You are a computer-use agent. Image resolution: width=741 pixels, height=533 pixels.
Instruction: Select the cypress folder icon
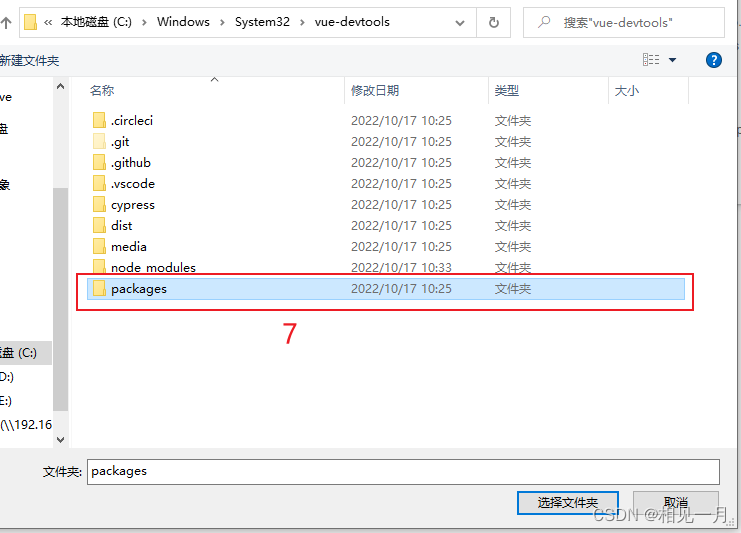(x=99, y=204)
